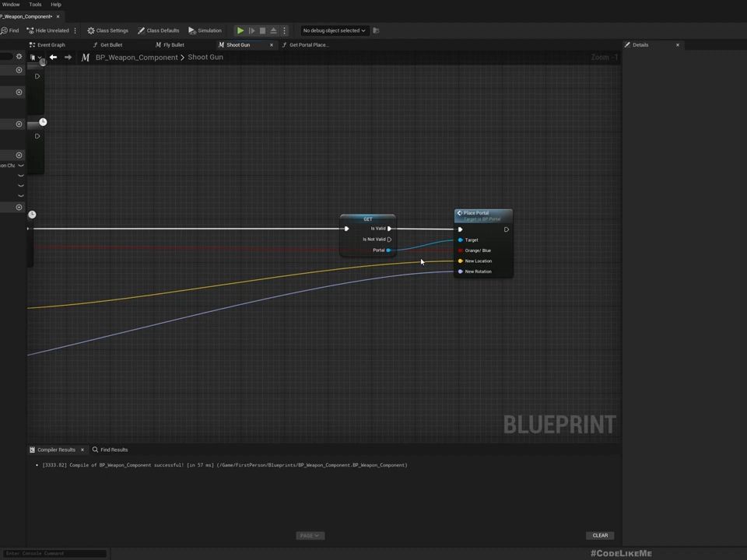Expand the chevron beside 'on Ch:' row
This screenshot has height=560, width=747.
[20, 165]
